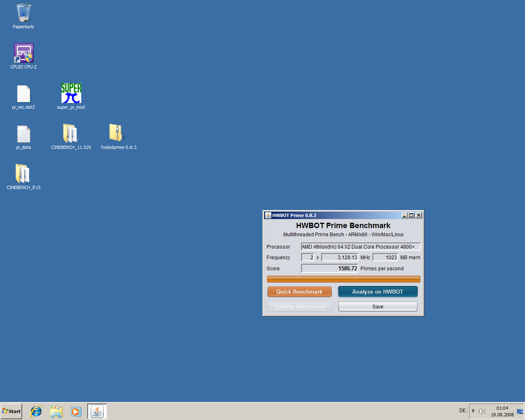Click the HWBOT Prime Benchmark heading
This screenshot has width=525, height=420.
343,226
